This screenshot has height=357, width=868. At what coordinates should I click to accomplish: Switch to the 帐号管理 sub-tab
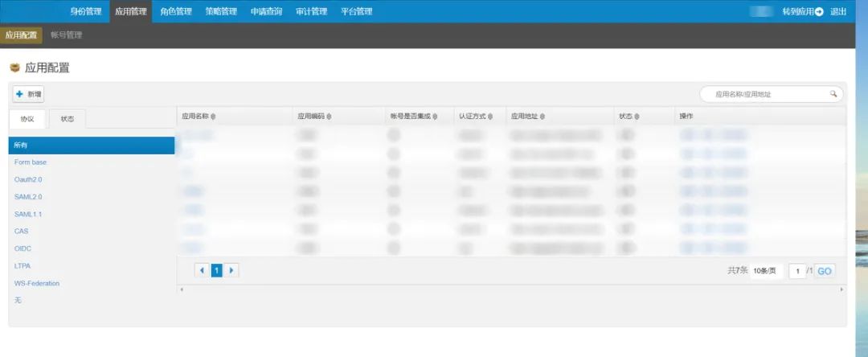coord(66,35)
